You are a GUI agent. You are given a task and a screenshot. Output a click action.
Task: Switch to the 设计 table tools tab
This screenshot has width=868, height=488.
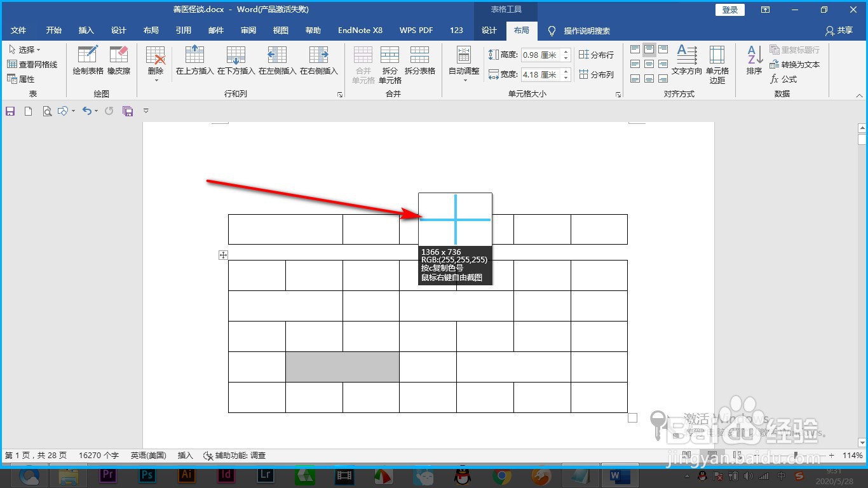[489, 30]
